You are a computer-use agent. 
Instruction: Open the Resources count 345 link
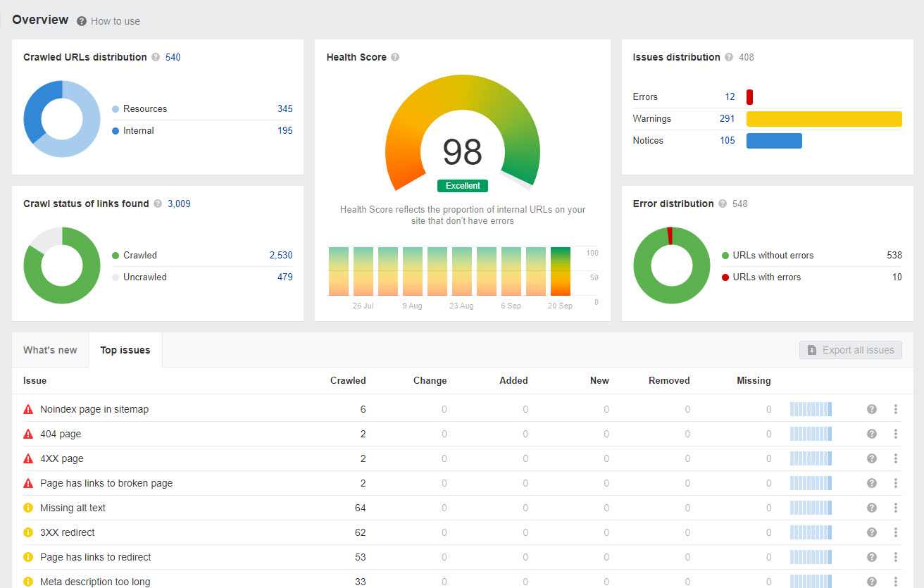[285, 108]
